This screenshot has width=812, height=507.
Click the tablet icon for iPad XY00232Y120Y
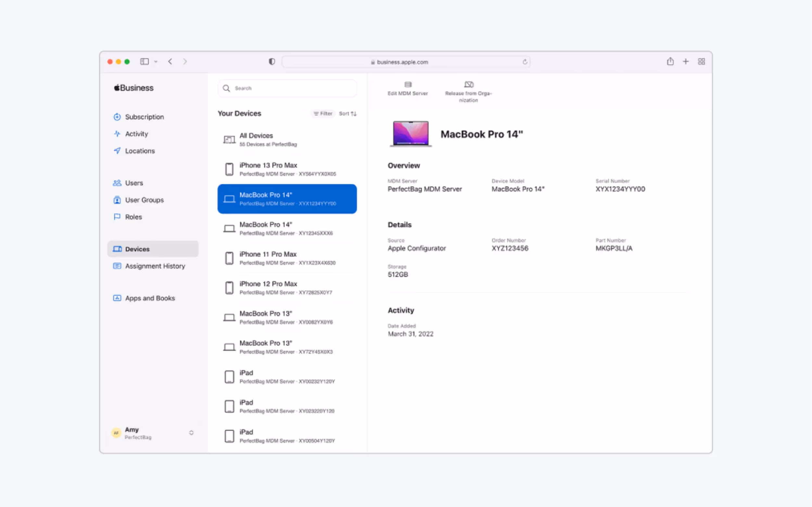[x=229, y=377]
